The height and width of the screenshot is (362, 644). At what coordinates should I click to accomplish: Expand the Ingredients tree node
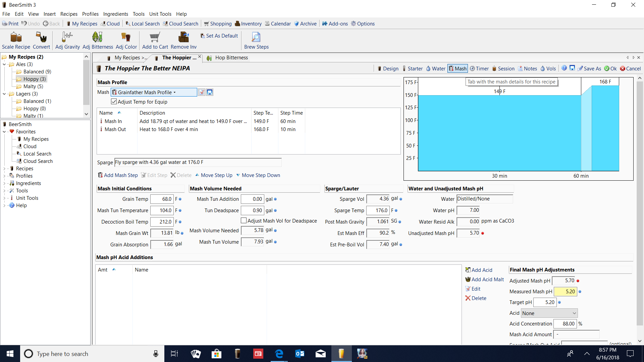tap(4, 183)
